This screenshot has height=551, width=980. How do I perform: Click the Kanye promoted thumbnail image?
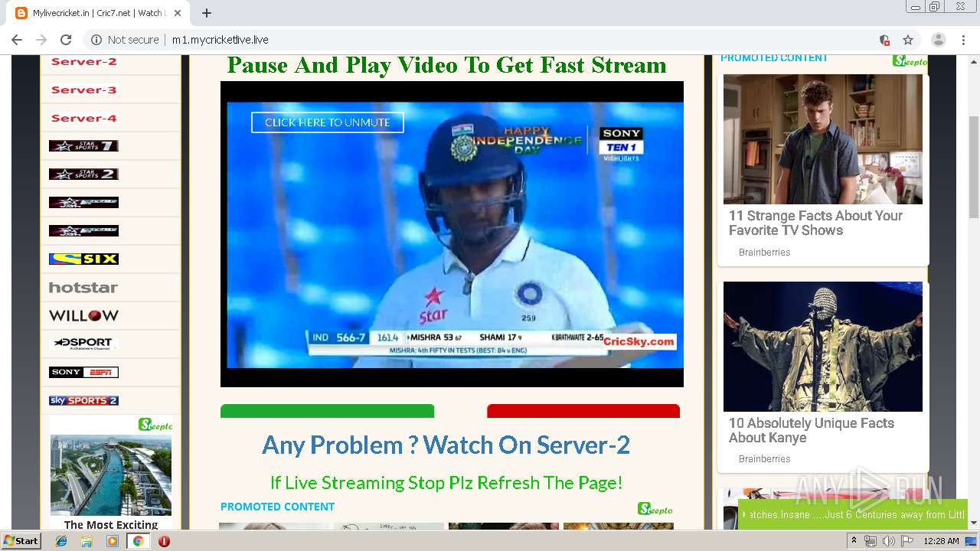(x=822, y=347)
